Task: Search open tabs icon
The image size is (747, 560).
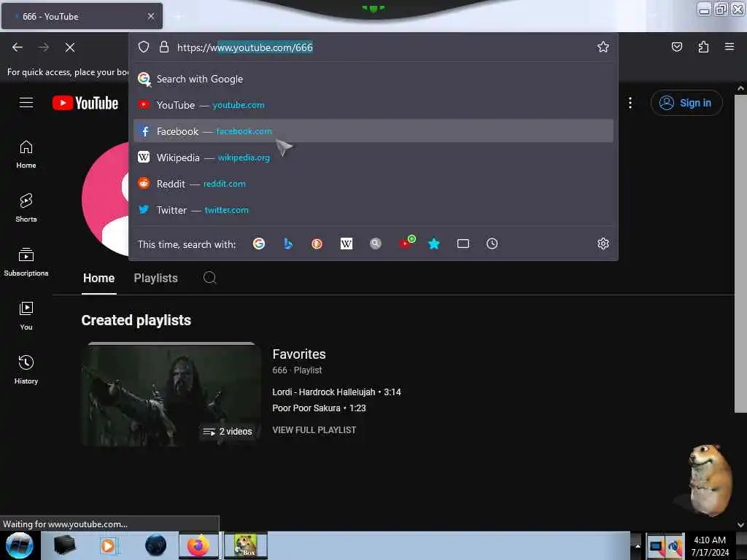Action: (463, 244)
